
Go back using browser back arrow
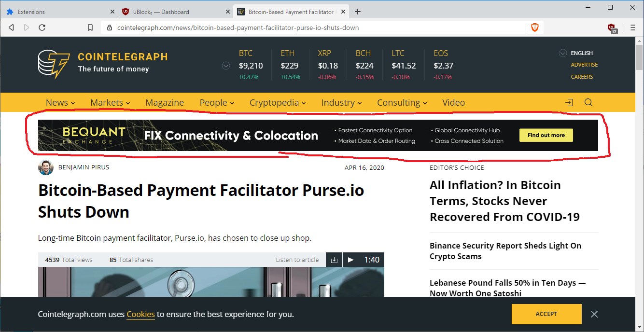[11, 28]
